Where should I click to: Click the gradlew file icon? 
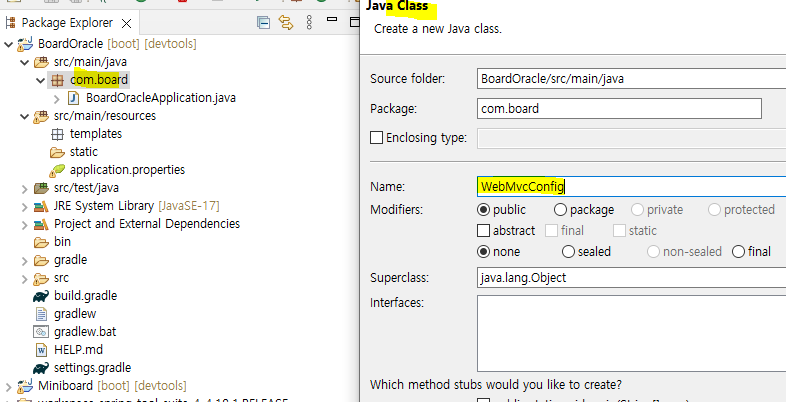pyautogui.click(x=41, y=314)
